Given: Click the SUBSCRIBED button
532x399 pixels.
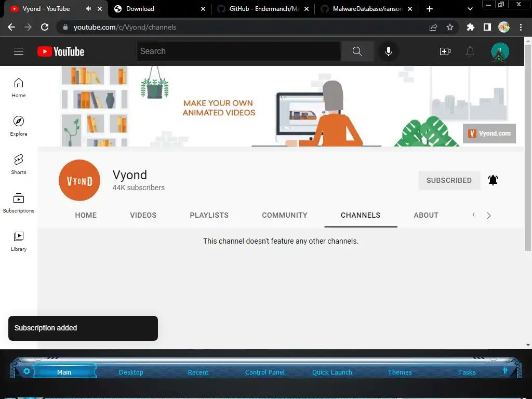Looking at the screenshot, I should [449, 180].
